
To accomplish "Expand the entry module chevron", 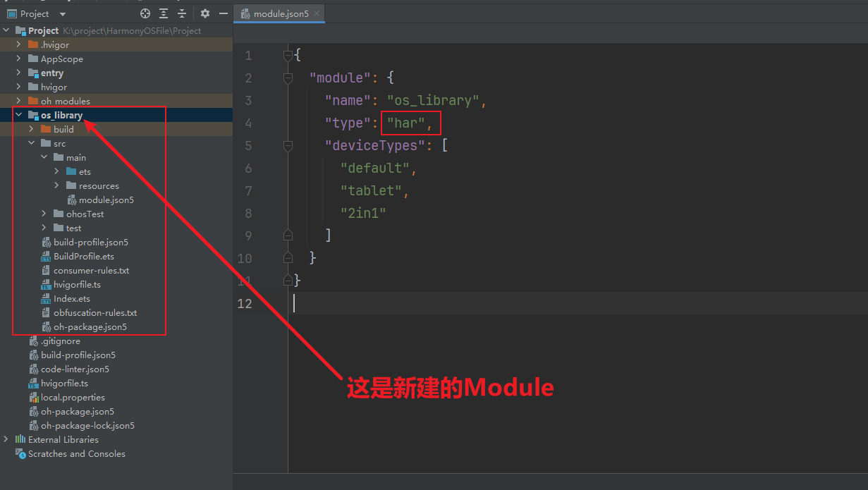I will coord(19,73).
